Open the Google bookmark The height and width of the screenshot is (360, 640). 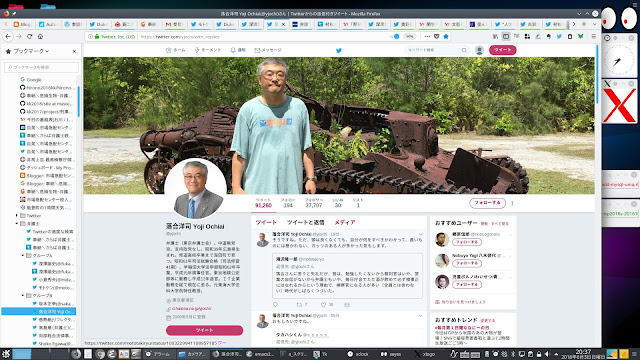coord(31,80)
